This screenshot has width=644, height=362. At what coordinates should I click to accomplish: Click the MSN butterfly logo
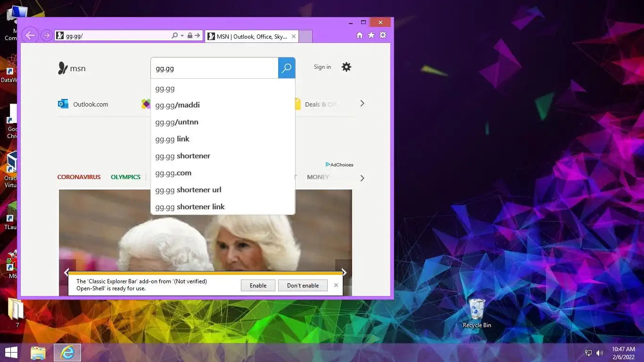point(72,68)
